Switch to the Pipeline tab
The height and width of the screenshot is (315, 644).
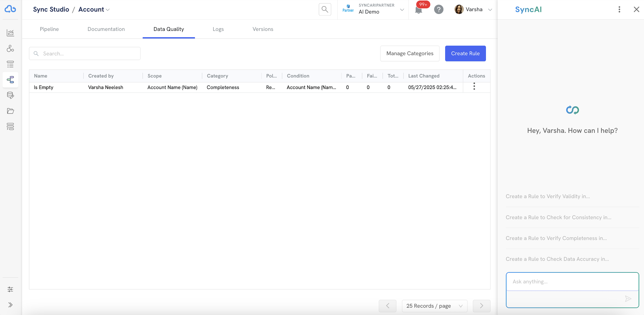coord(49,29)
